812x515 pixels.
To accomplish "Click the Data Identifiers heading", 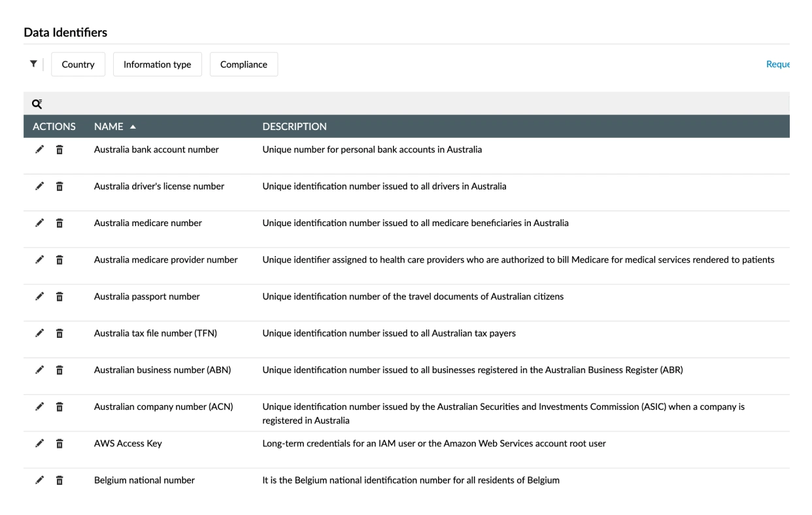I will pyautogui.click(x=65, y=32).
